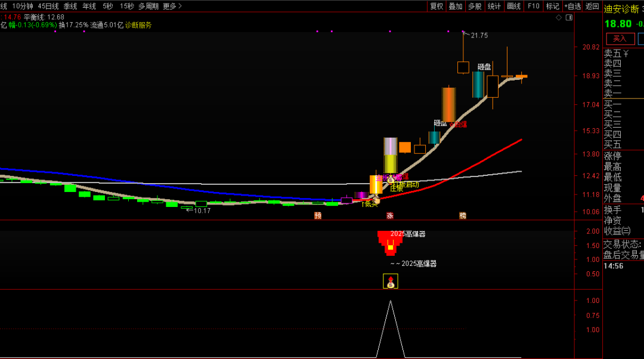Viewport: 644px width, 359px height.
Task: Click the diamond icon above price axis
Action: coord(559,18)
